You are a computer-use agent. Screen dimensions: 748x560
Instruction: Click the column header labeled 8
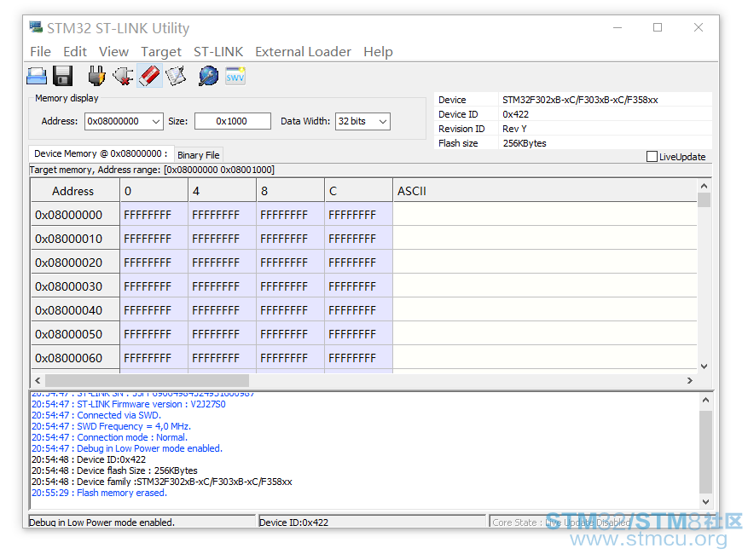pyautogui.click(x=291, y=191)
